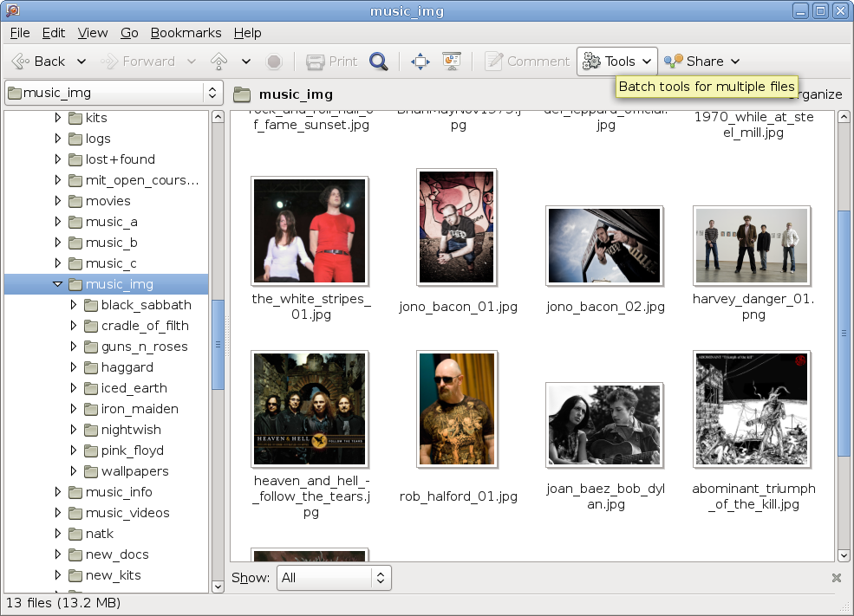Select the rob_halford_01.jpg thumbnail
Image resolution: width=854 pixels, height=616 pixels.
point(456,409)
